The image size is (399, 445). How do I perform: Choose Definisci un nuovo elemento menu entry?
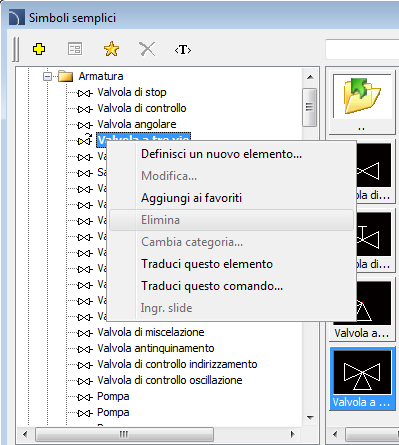231,154
